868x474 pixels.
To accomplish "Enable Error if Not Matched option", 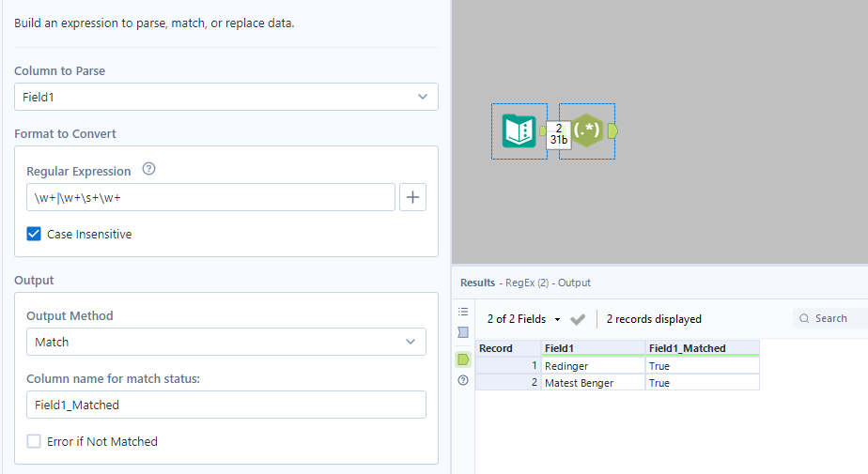I will pos(34,441).
